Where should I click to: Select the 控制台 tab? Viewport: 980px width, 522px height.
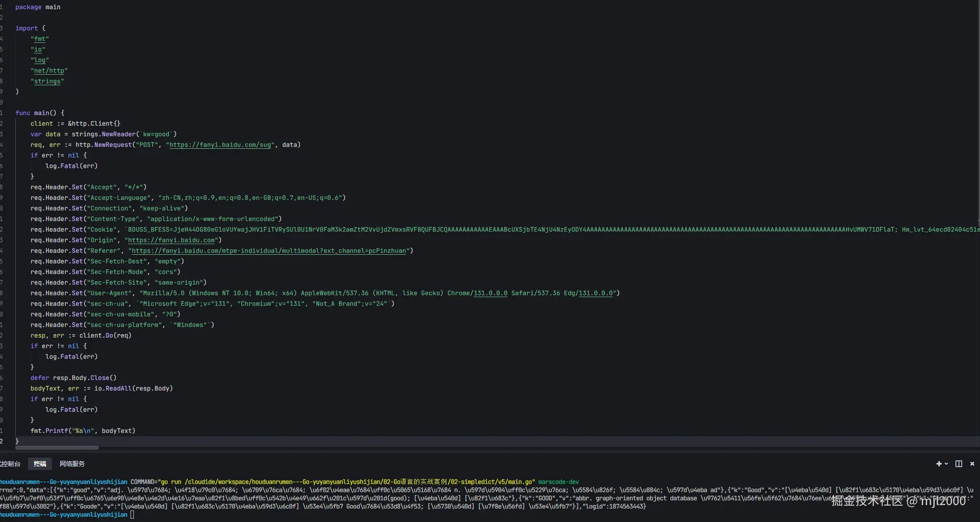point(10,464)
